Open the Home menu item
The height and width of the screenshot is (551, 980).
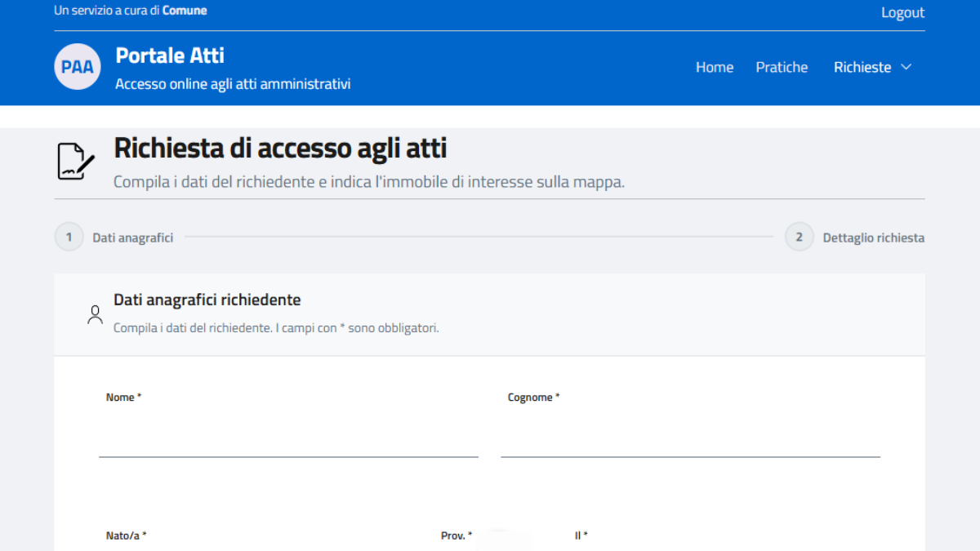click(x=715, y=67)
